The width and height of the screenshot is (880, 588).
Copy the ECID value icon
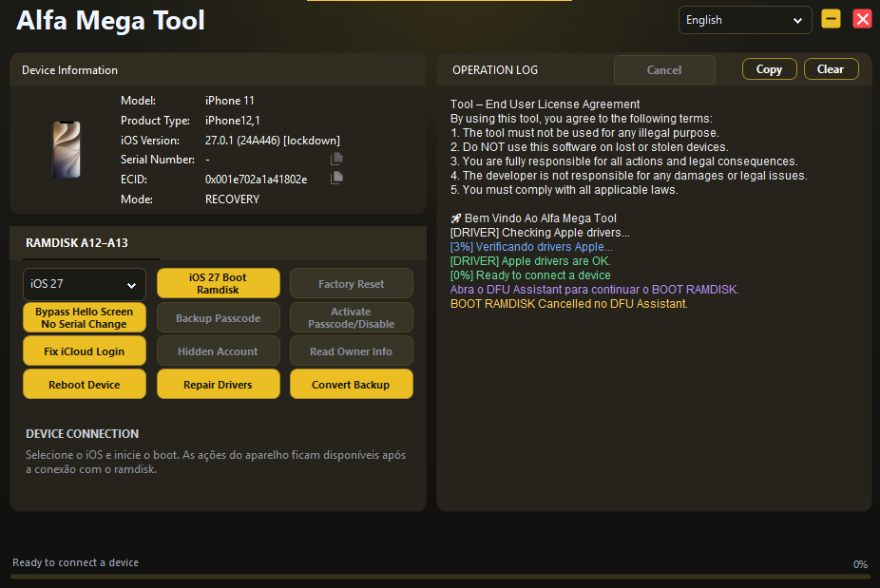[336, 178]
